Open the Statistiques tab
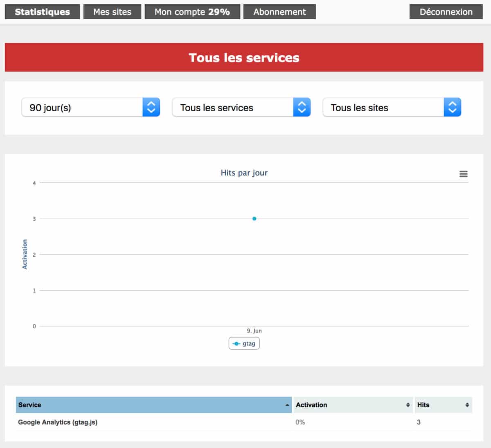 pos(42,12)
